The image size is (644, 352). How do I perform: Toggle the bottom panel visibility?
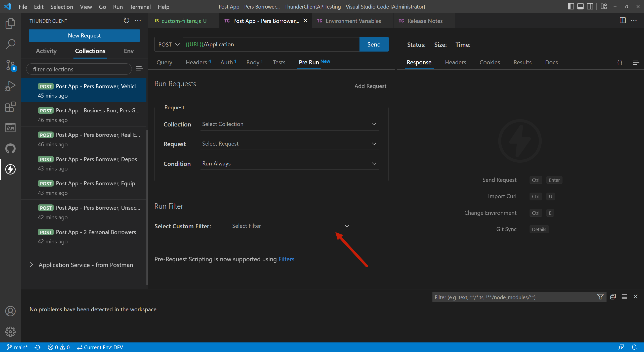click(x=580, y=6)
